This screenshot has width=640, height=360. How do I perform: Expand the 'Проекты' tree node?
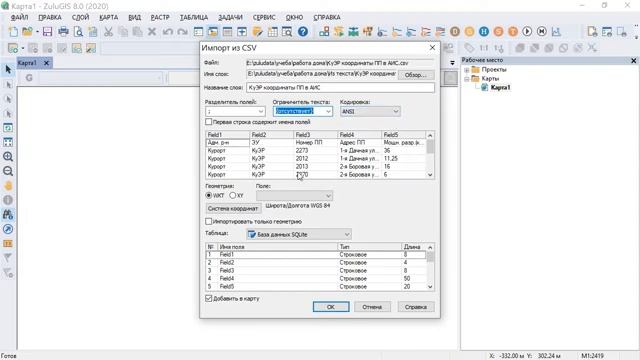coord(467,70)
